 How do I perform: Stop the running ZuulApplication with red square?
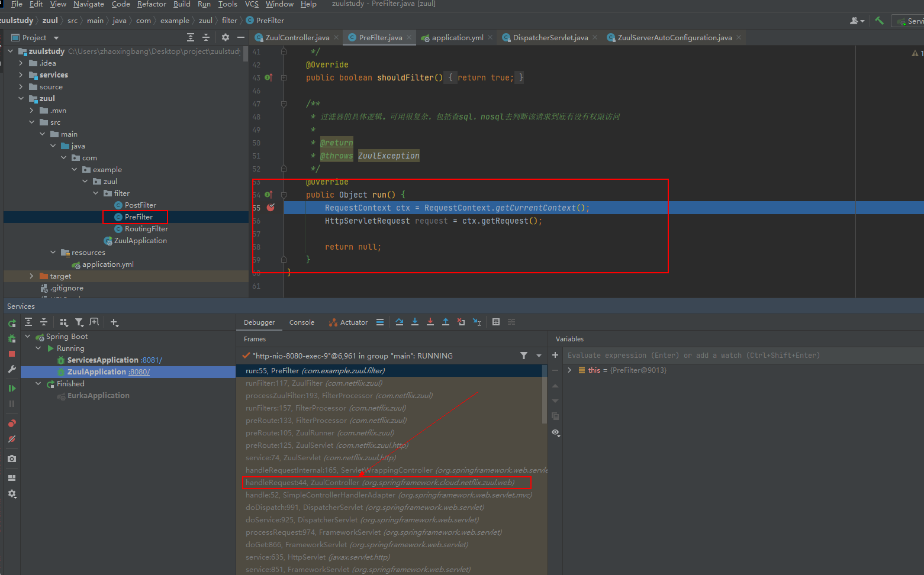coord(12,354)
